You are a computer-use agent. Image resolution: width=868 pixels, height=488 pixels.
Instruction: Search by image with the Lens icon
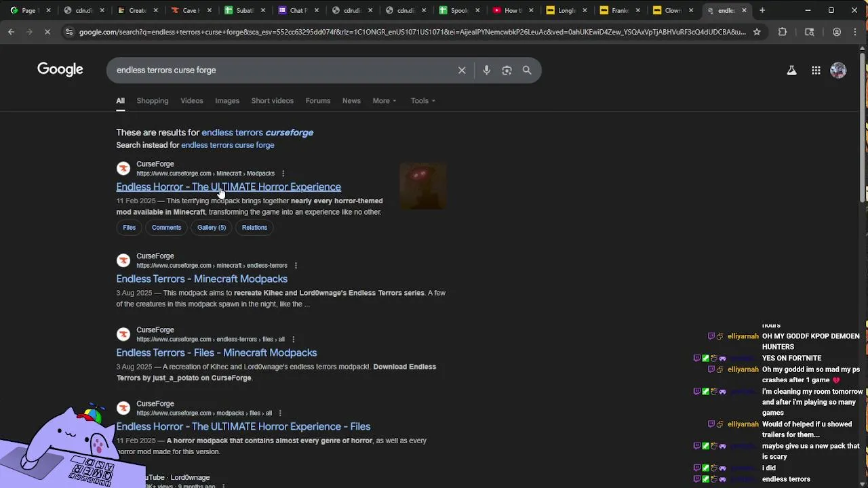(507, 70)
